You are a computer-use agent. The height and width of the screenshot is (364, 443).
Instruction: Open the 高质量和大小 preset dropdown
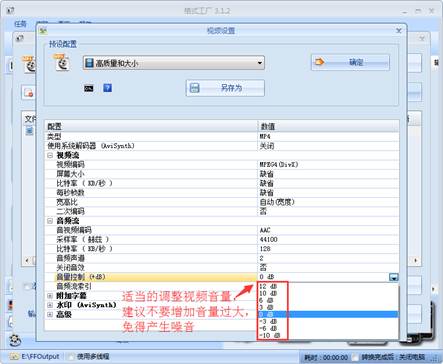click(174, 63)
